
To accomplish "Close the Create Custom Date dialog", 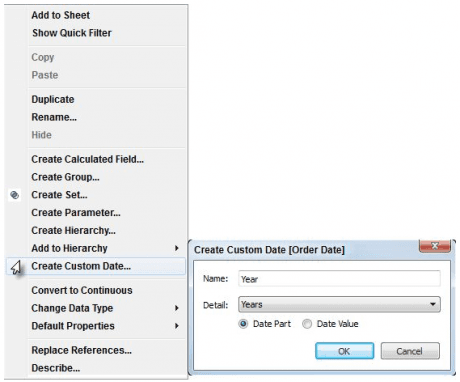I will pos(435,246).
